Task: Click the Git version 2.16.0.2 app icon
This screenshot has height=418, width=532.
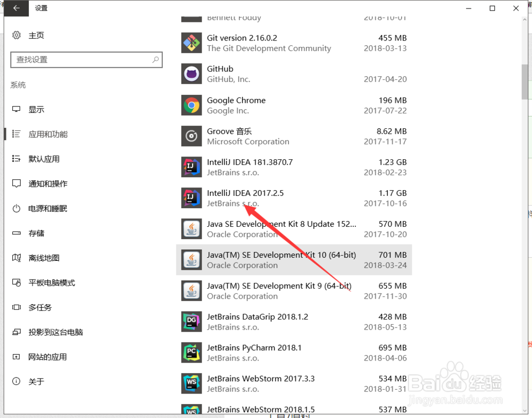Action: click(192, 43)
